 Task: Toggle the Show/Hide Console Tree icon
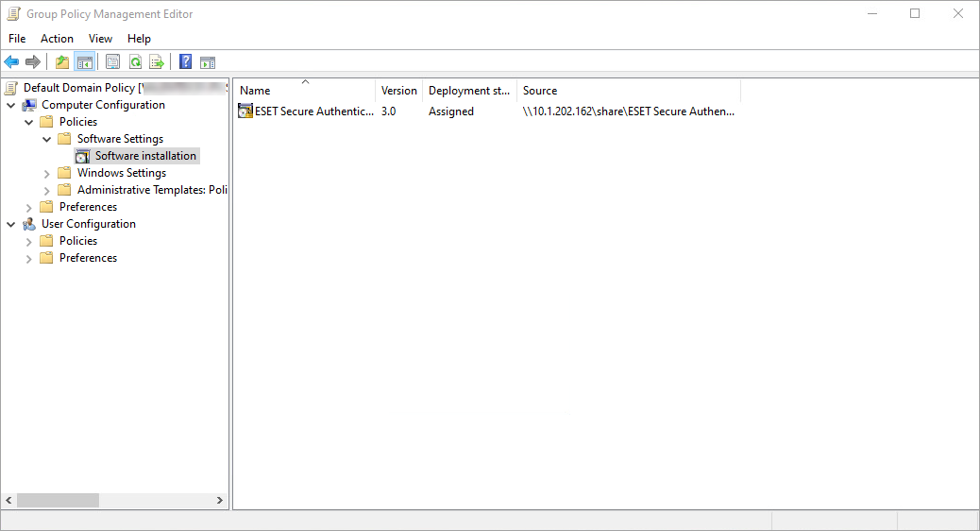84,62
